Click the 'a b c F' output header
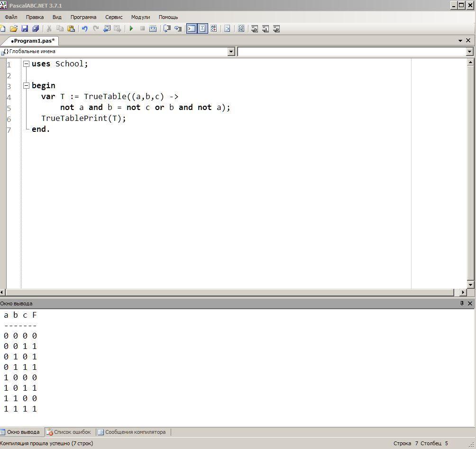 (x=20, y=315)
